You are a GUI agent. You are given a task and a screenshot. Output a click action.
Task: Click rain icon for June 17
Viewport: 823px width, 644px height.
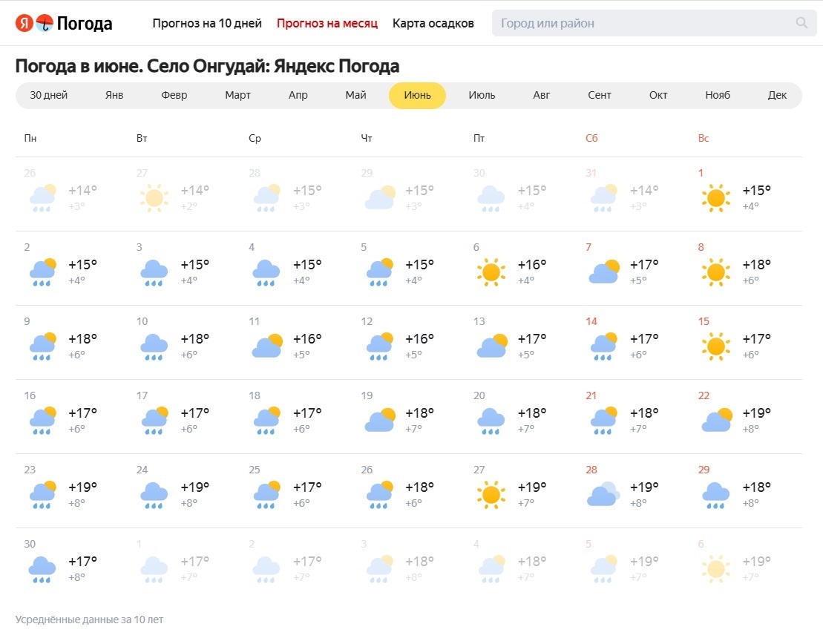coord(155,421)
